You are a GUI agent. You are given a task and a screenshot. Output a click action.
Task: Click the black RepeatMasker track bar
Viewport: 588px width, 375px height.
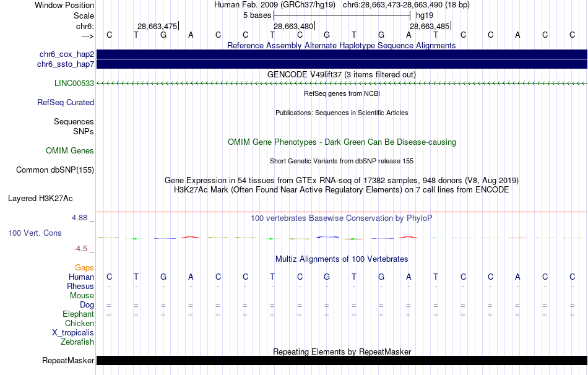point(342,360)
